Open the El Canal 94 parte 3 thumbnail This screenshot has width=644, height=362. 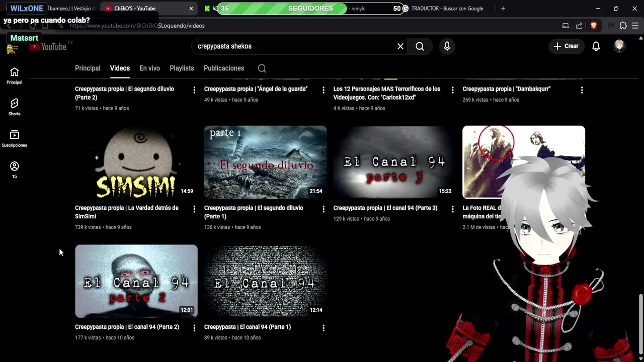[x=394, y=162]
